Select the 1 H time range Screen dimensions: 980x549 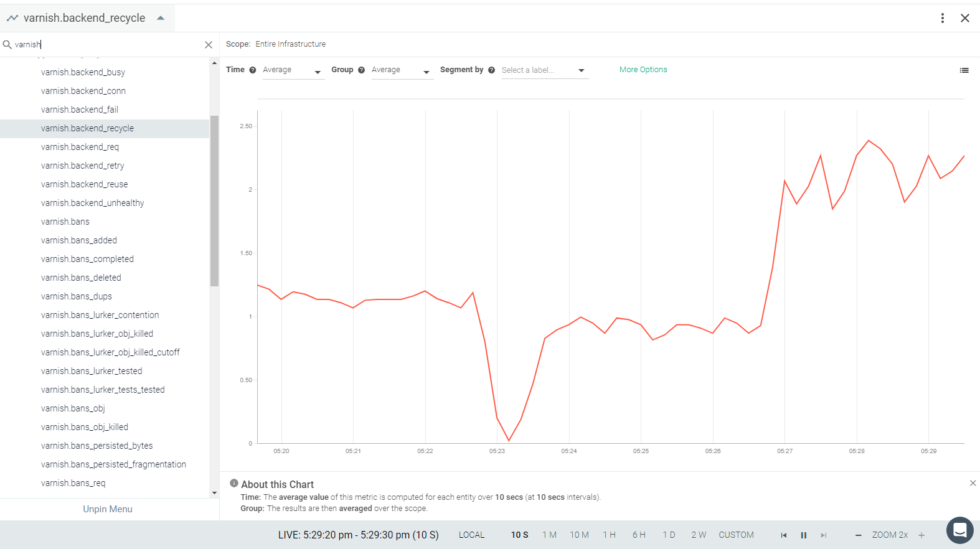coord(609,535)
